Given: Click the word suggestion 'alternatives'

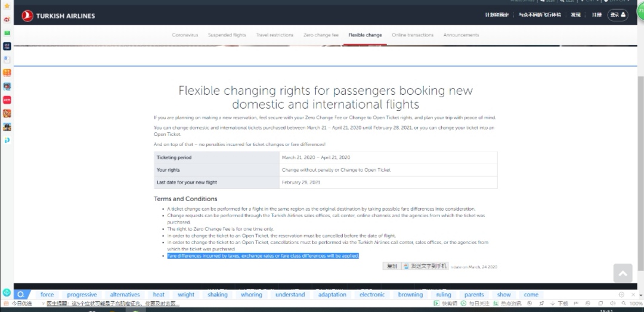Looking at the screenshot, I should (125, 295).
